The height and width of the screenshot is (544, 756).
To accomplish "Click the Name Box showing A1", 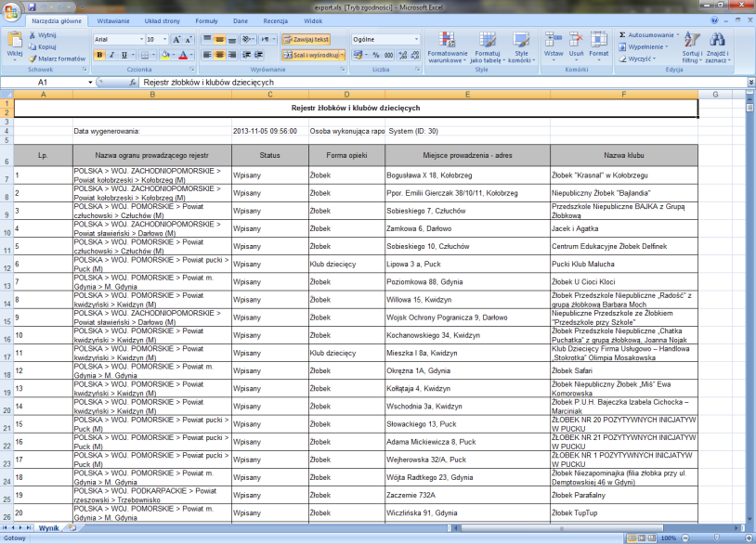I will pyautogui.click(x=44, y=83).
